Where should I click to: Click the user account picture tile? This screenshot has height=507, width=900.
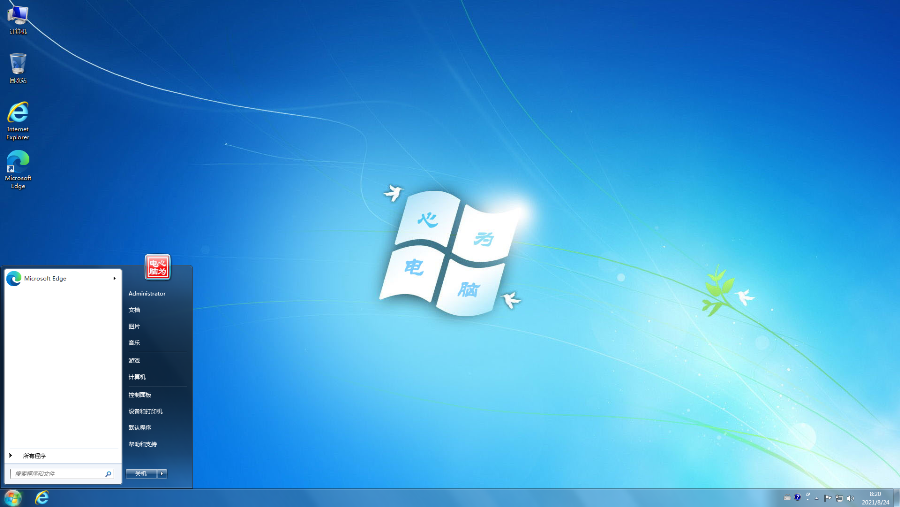coord(157,267)
